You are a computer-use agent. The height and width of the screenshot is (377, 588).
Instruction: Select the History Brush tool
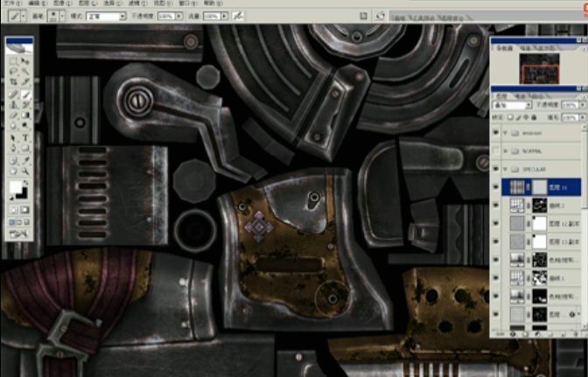point(25,105)
